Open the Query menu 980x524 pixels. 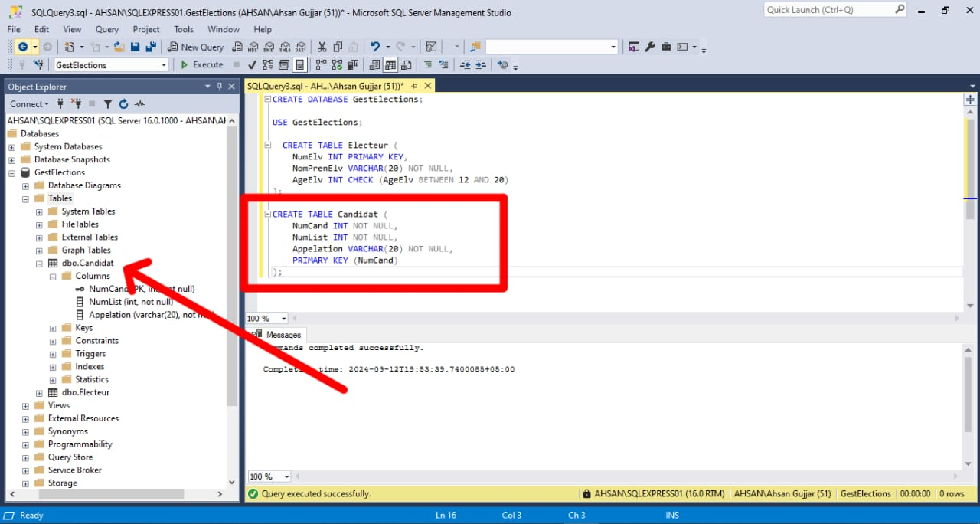point(107,29)
